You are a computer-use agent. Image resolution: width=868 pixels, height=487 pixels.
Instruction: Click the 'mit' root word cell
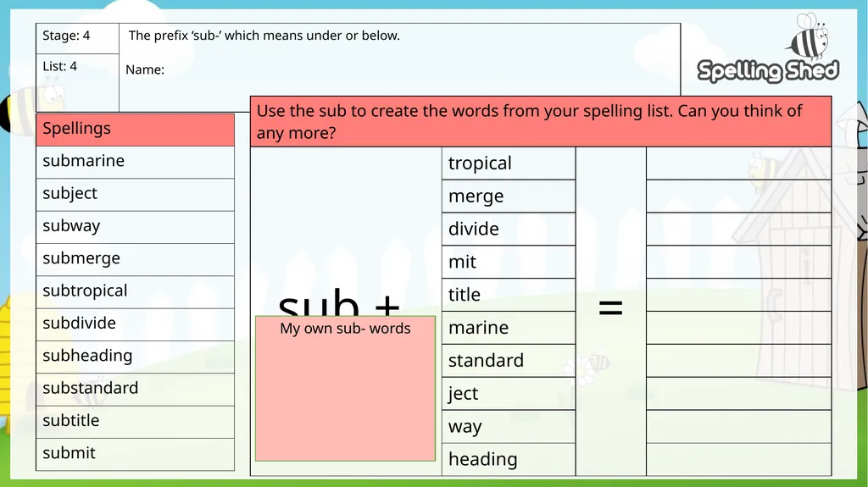click(x=509, y=262)
